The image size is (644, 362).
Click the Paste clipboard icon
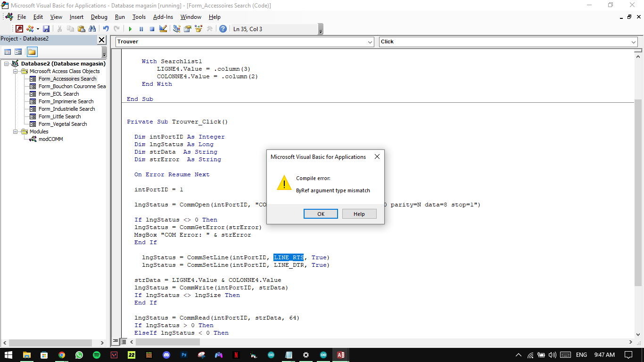[82, 29]
